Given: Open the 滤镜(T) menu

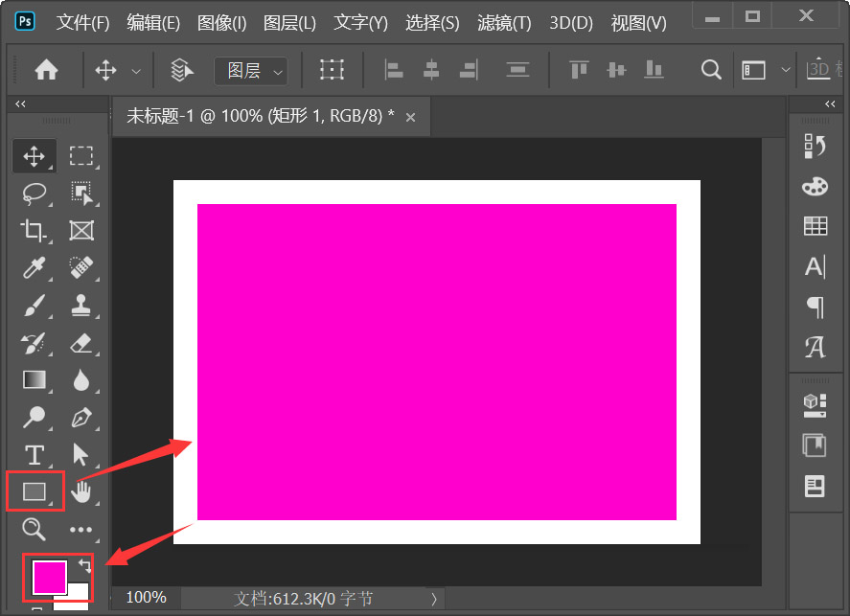Looking at the screenshot, I should 502,22.
